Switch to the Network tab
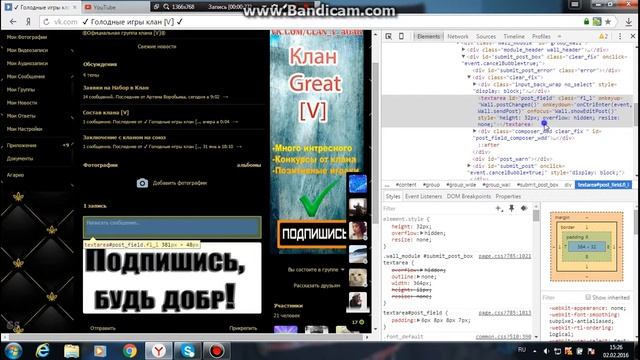This screenshot has width=640, height=360. (458, 36)
